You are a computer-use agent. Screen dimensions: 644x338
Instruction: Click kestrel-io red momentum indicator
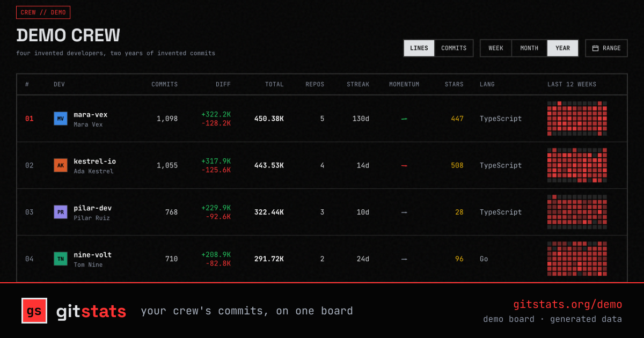pyautogui.click(x=404, y=166)
